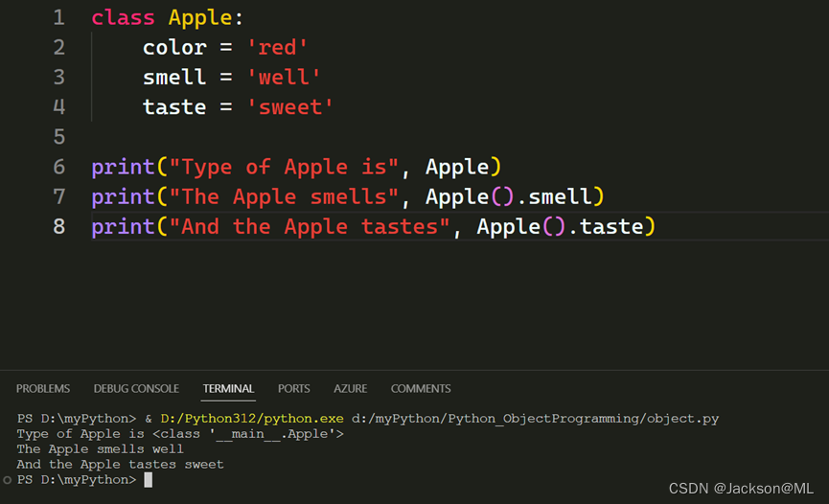Click line number 5 in the gutter
This screenshot has width=829, height=504.
coord(59,136)
